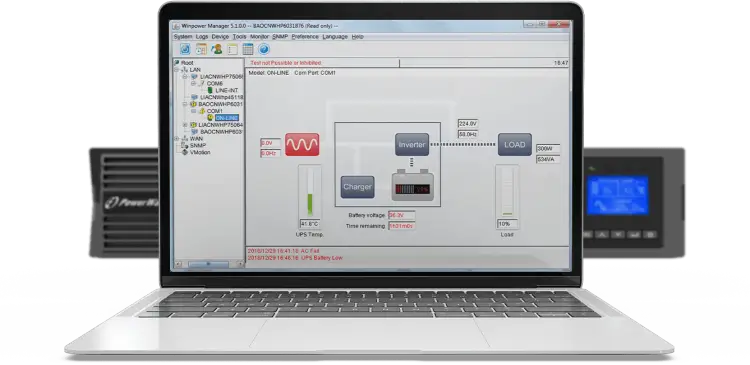Viewport: 750px width, 365px height.
Task: Collapse the COM6 port branch
Action: point(194,83)
